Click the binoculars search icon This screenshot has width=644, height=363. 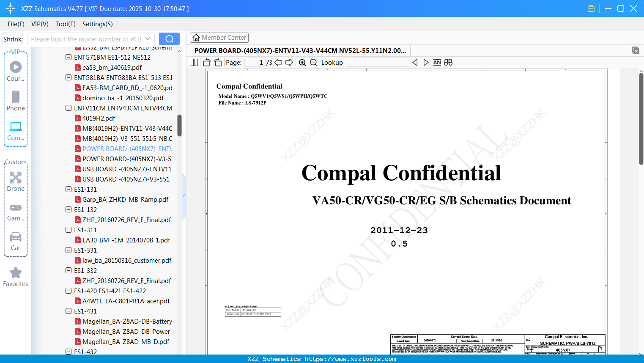click(x=448, y=63)
